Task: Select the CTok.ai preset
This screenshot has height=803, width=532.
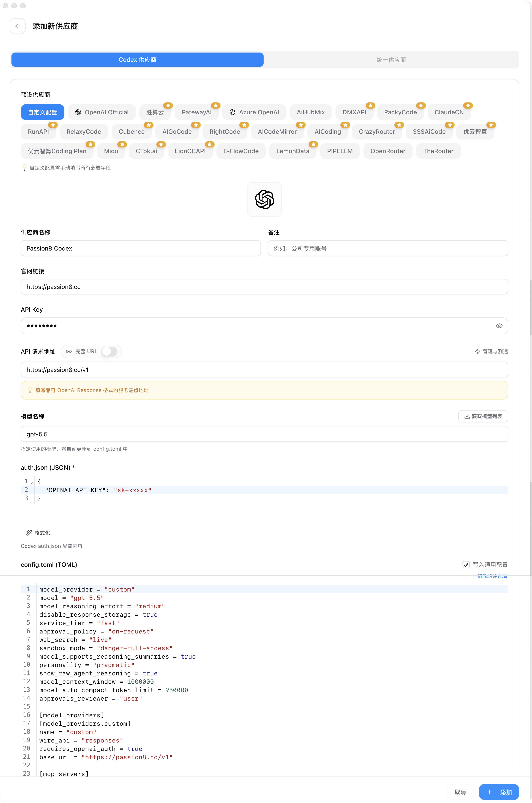Action: pyautogui.click(x=146, y=151)
